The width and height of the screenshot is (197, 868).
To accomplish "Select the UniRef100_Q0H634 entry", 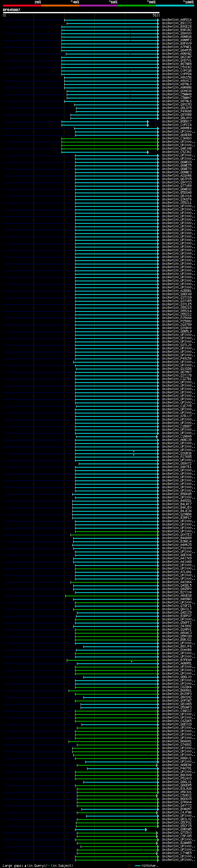I will [x=177, y=91].
